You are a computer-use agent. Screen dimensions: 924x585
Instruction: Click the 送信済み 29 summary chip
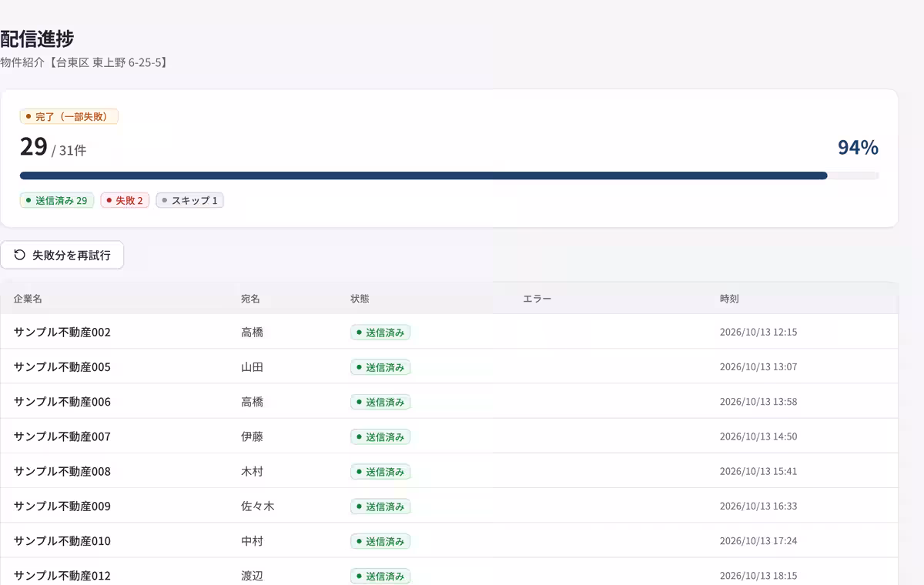click(x=57, y=201)
